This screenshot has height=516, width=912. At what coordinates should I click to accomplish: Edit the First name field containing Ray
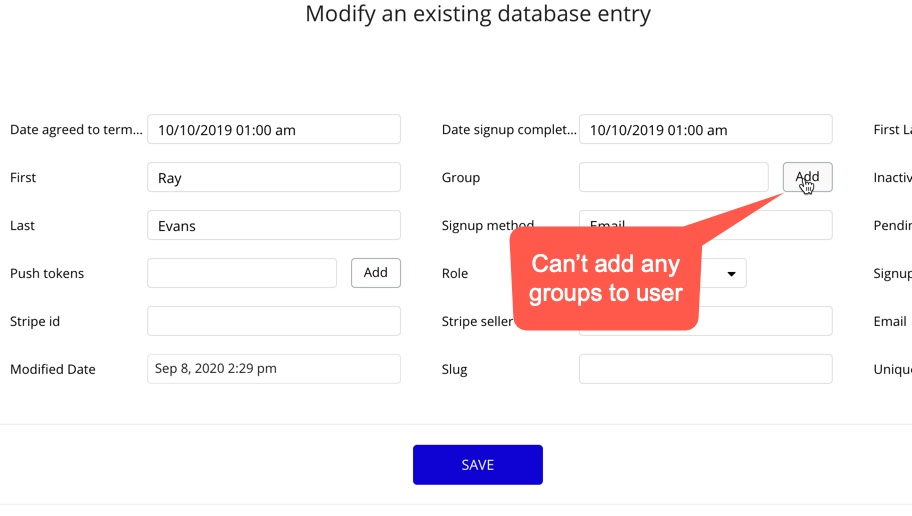274,177
